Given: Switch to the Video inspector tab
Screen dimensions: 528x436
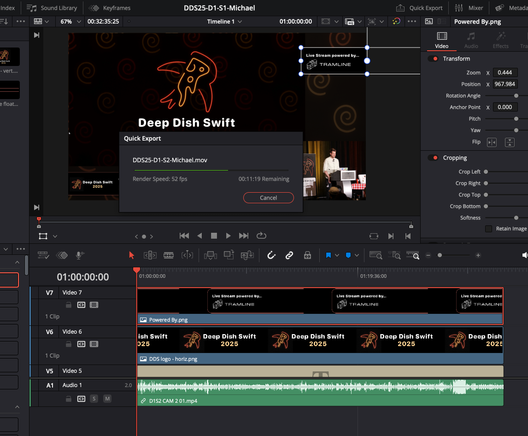Looking at the screenshot, I should (x=441, y=40).
